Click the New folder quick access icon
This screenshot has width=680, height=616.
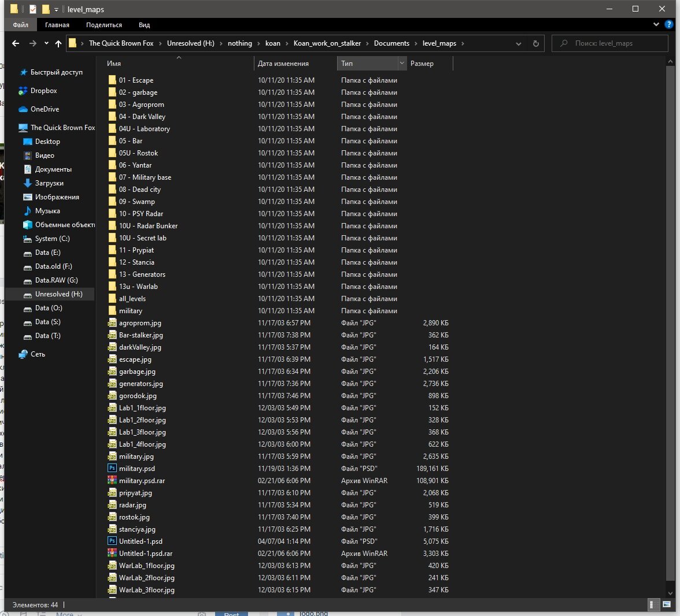(46, 9)
